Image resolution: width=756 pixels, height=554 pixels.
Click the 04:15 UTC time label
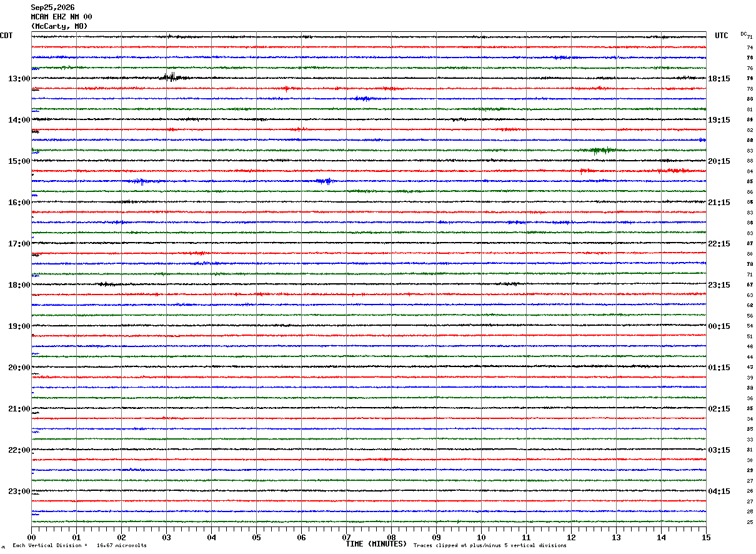719,491
